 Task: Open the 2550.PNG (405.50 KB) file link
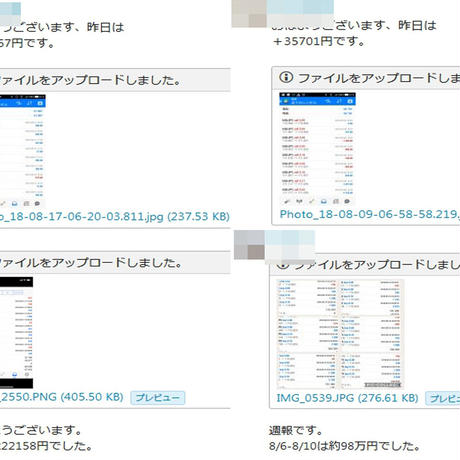[x=62, y=397]
